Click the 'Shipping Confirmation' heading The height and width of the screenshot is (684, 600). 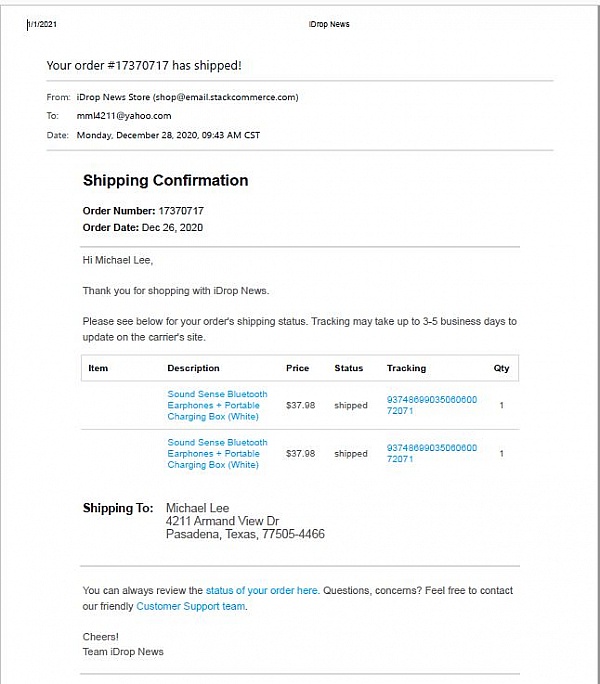(165, 180)
